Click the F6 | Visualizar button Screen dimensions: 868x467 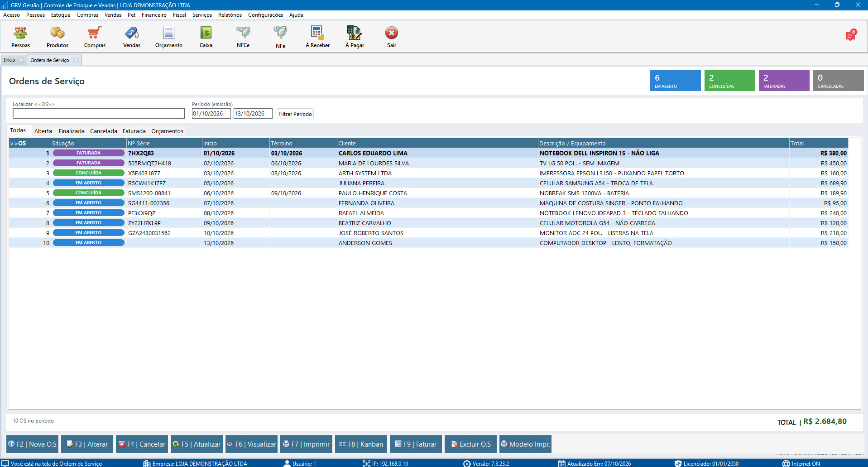251,444
